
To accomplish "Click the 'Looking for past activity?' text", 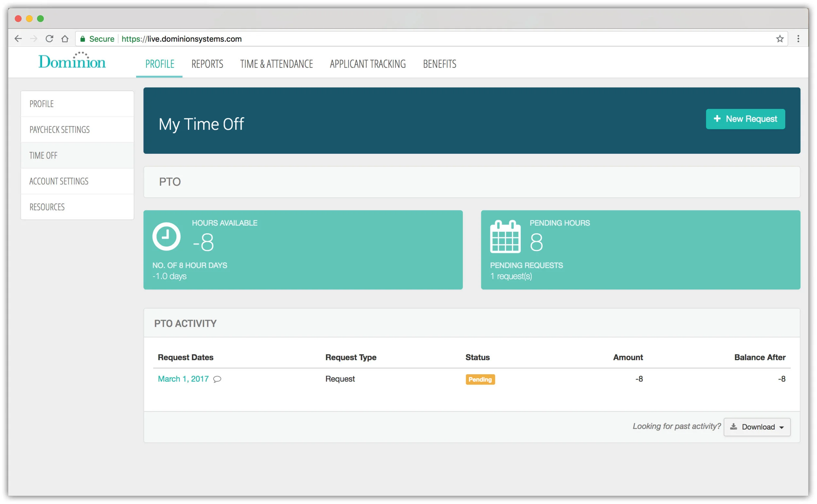I will tap(677, 426).
